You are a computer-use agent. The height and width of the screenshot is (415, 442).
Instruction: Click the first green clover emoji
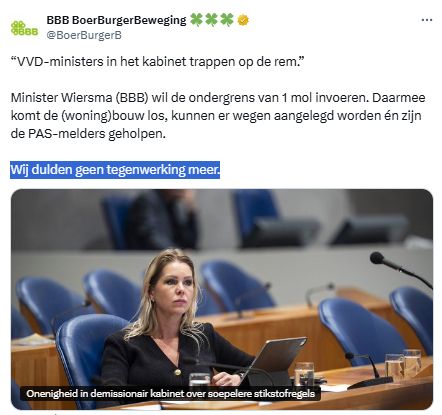[196, 20]
